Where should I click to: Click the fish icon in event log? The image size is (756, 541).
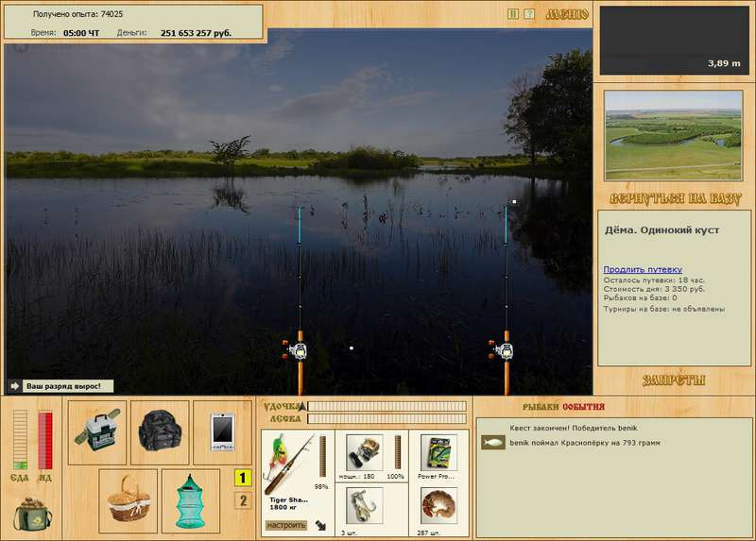(x=492, y=442)
